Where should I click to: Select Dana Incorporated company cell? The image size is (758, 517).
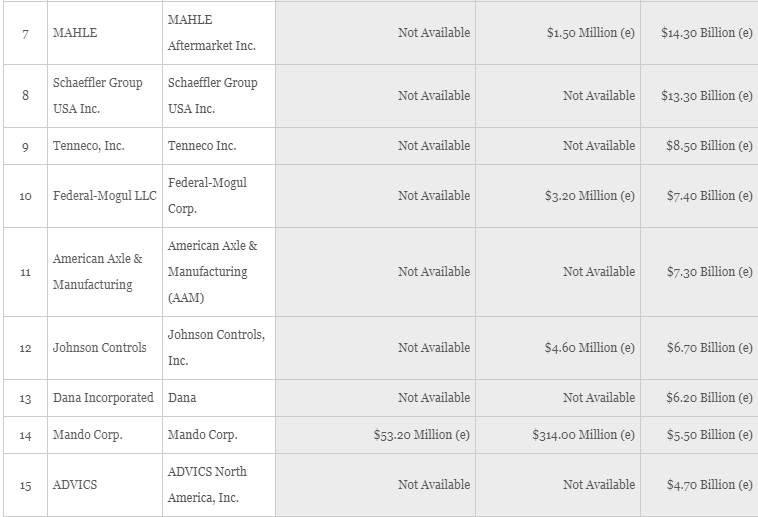click(x=105, y=398)
